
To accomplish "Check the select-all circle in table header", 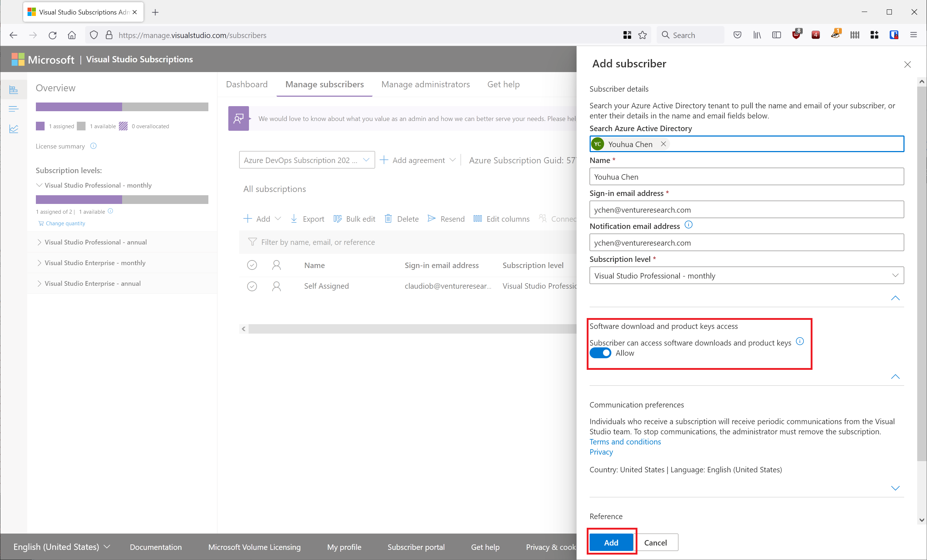I will 252,265.
